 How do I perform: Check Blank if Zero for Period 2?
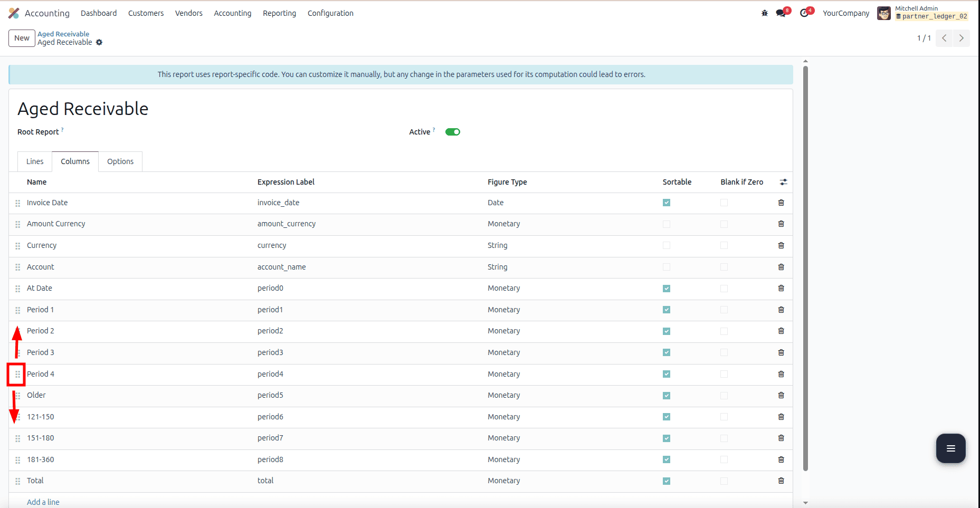[x=724, y=331]
